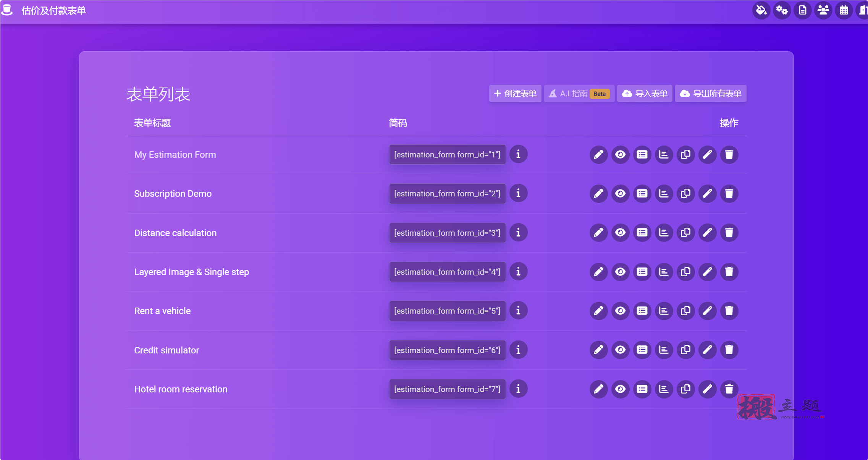This screenshot has height=460, width=868.
Task: Open the Subscription Demo form title
Action: point(173,194)
